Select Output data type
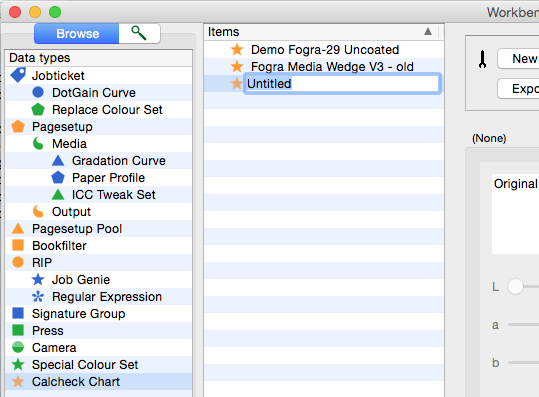The width and height of the screenshot is (539, 397). (99, 211)
